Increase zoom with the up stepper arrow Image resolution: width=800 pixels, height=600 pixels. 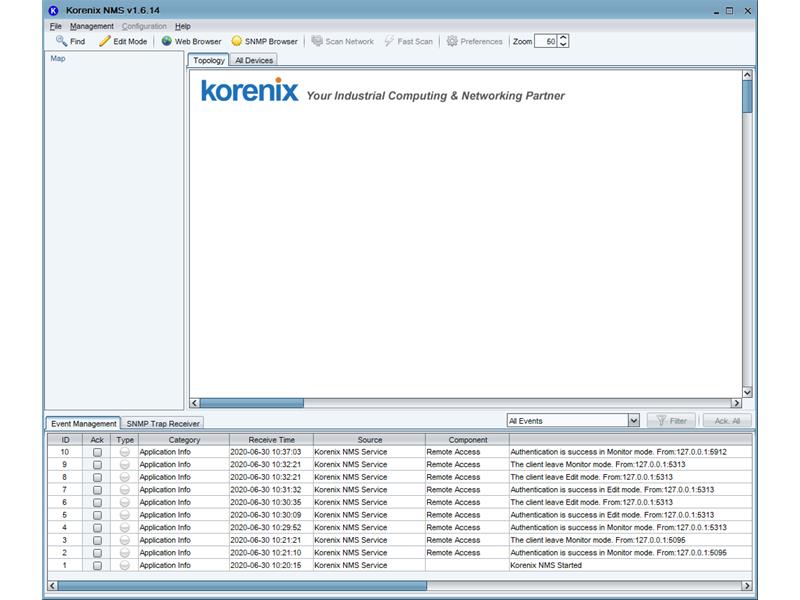563,38
